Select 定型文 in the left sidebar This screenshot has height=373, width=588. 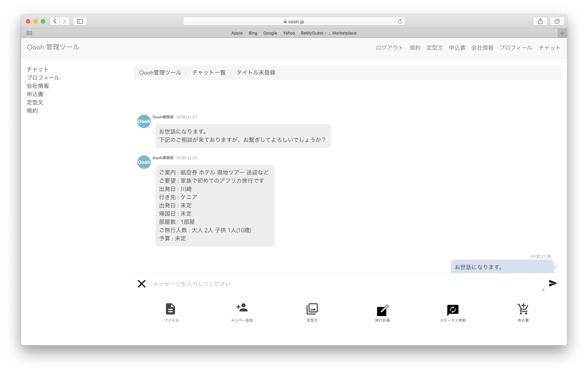click(35, 102)
